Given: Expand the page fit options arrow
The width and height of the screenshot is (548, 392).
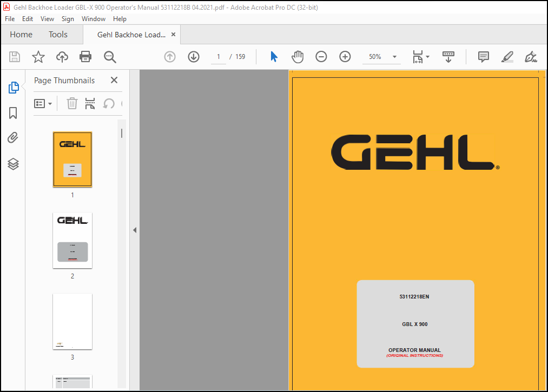Looking at the screenshot, I should [427, 57].
